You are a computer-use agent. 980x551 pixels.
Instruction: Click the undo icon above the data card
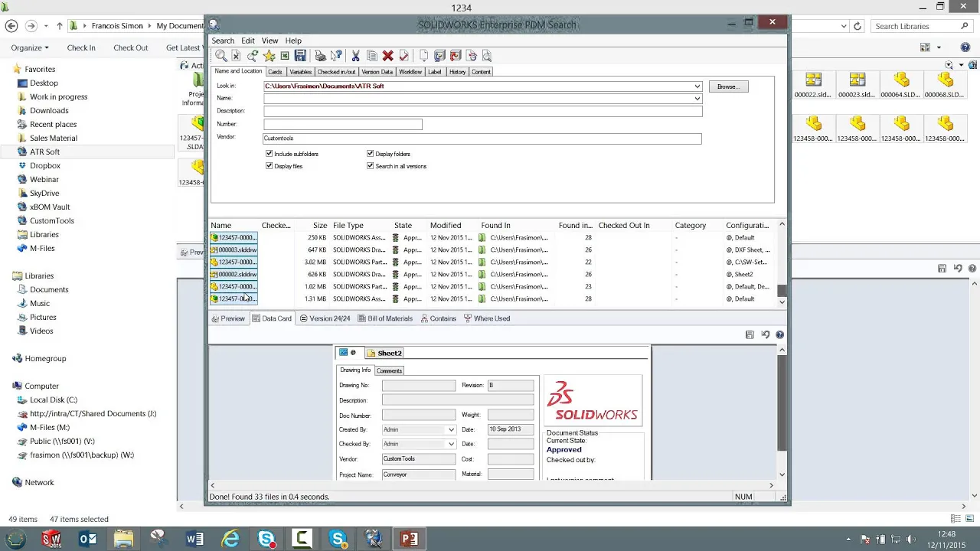tap(765, 334)
